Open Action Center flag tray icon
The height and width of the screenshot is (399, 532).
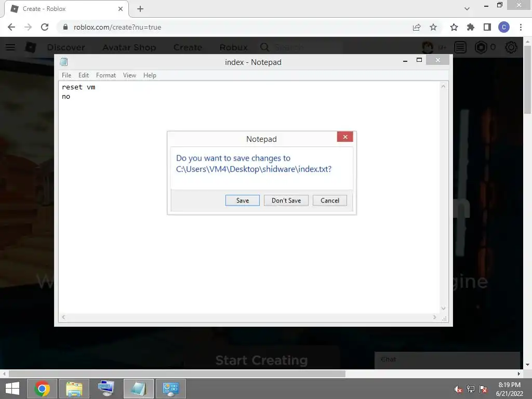tap(483, 389)
